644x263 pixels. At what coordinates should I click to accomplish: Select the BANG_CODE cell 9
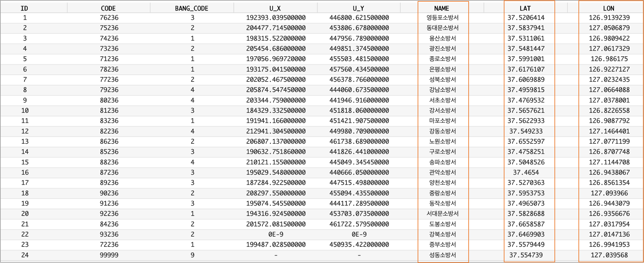[192, 255]
